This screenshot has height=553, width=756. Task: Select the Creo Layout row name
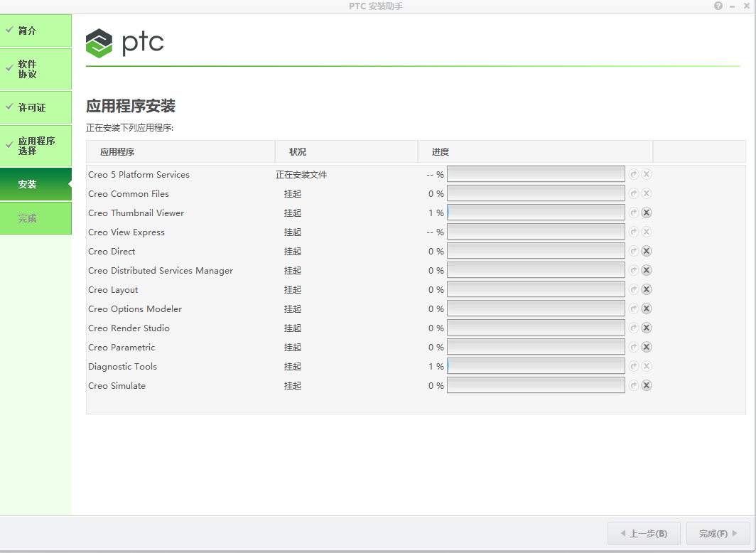(113, 290)
